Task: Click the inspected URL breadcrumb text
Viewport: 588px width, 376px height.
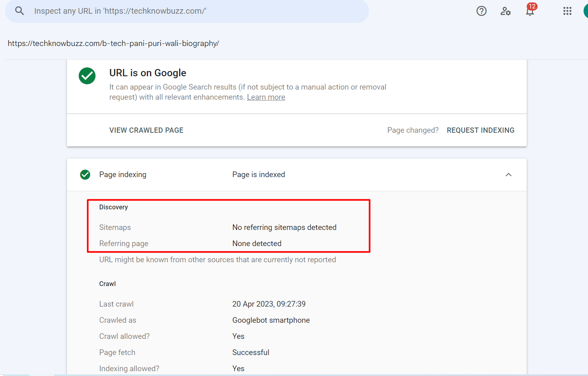Action: tap(113, 43)
